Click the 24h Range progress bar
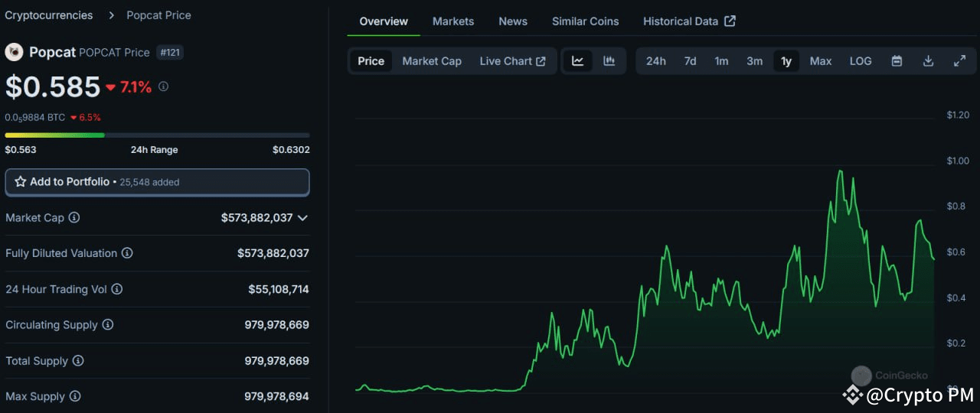The image size is (980, 413). click(157, 135)
